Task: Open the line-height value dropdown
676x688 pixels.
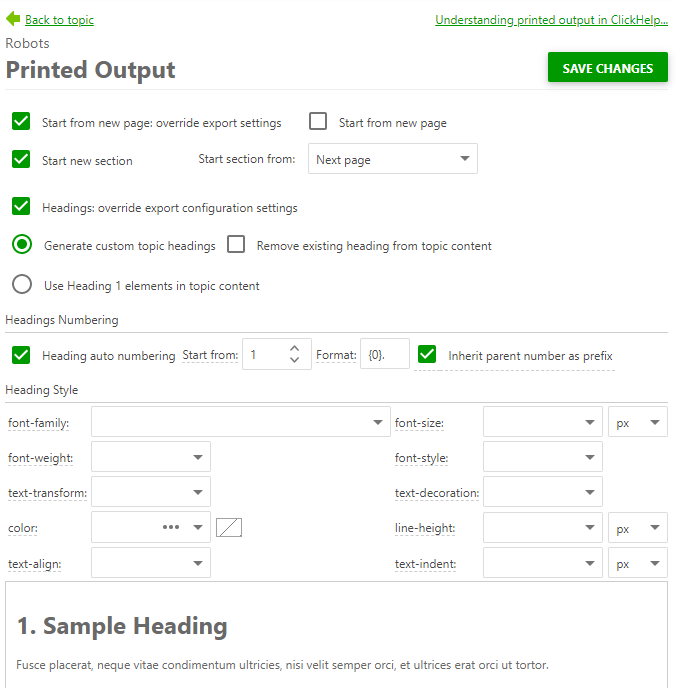Action: pyautogui.click(x=543, y=527)
